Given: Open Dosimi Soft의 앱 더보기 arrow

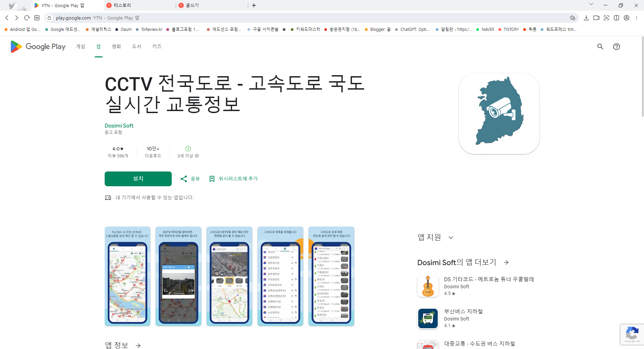Looking at the screenshot, I should pyautogui.click(x=506, y=262).
